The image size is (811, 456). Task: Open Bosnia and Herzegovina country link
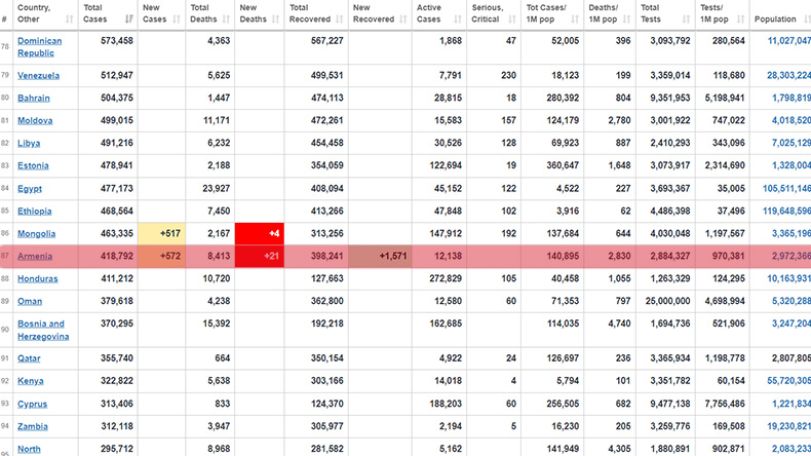tap(43, 330)
